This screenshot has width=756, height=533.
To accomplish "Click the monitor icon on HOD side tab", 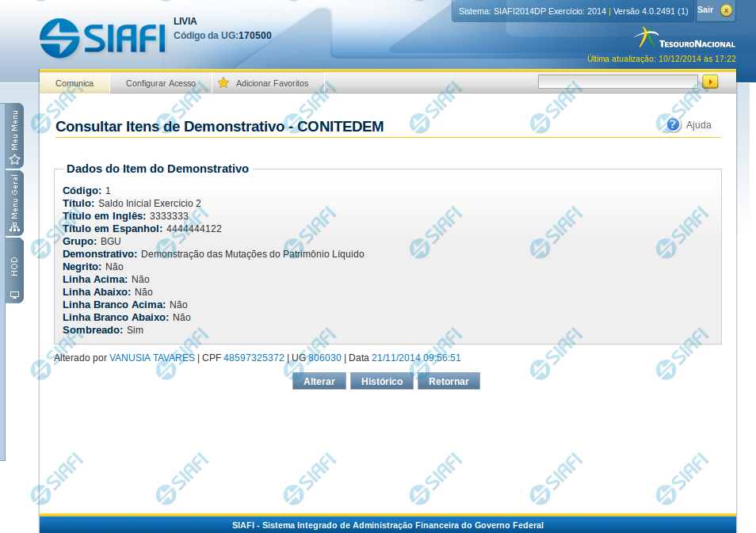I will point(14,295).
